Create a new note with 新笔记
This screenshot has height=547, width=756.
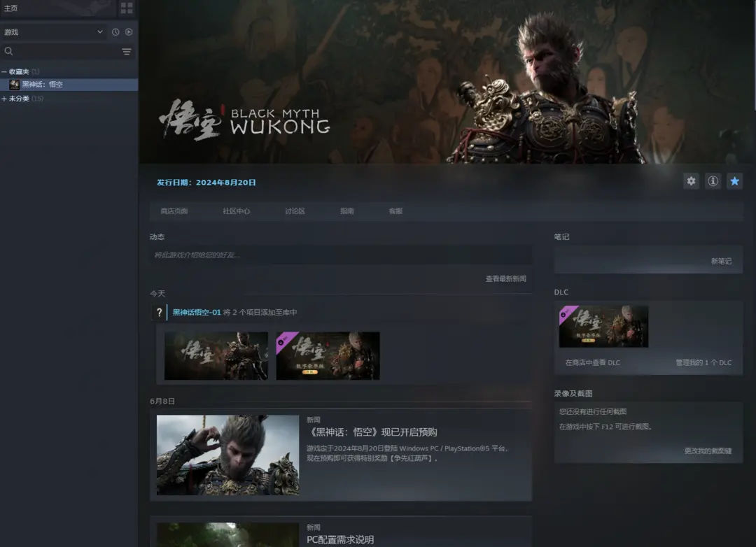721,261
